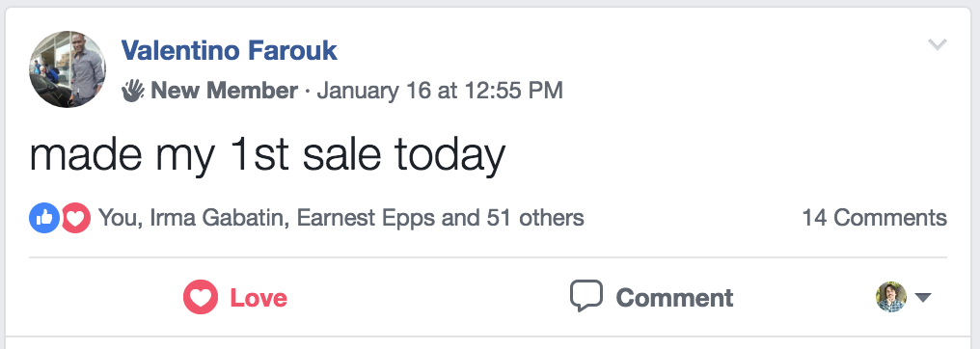Screen dimensions: 980x349
Task: Click Valentino Farouk's profile picture
Action: coord(68,68)
